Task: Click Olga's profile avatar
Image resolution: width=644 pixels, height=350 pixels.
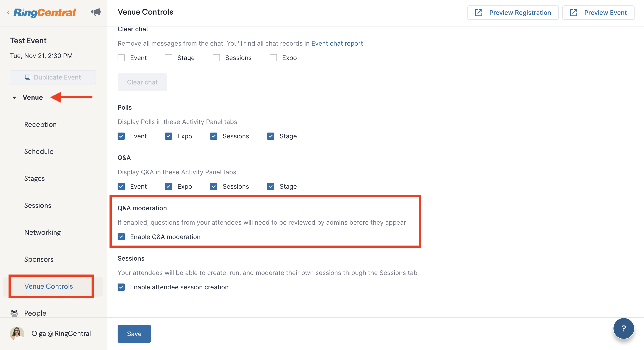Action: (17, 333)
